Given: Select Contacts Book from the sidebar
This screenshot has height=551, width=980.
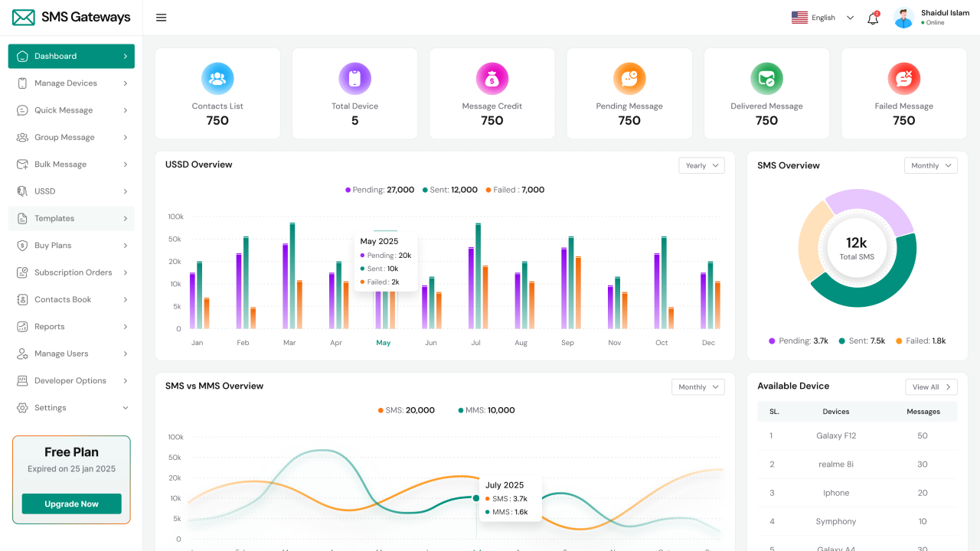Looking at the screenshot, I should pyautogui.click(x=71, y=300).
